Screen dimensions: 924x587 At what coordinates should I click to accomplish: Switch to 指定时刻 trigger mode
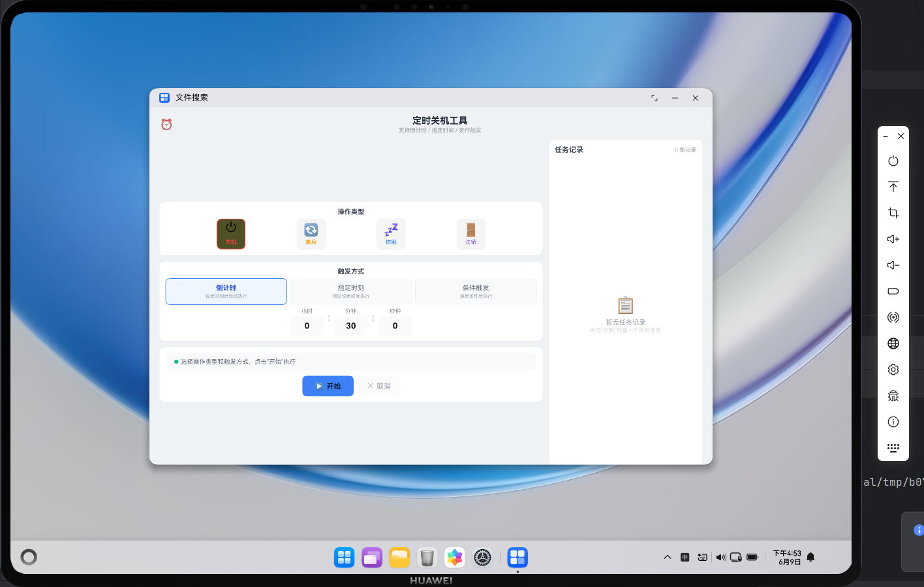(x=351, y=291)
